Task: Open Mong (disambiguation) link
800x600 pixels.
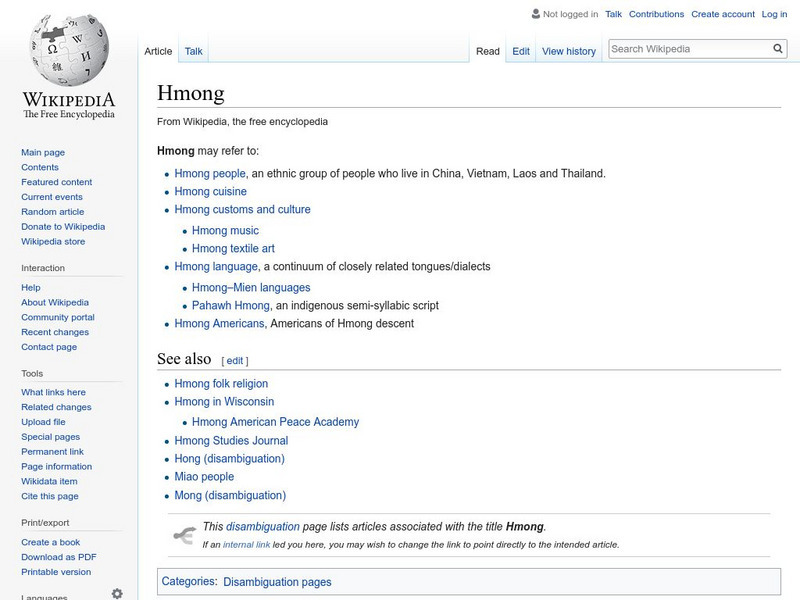Action: (230, 495)
